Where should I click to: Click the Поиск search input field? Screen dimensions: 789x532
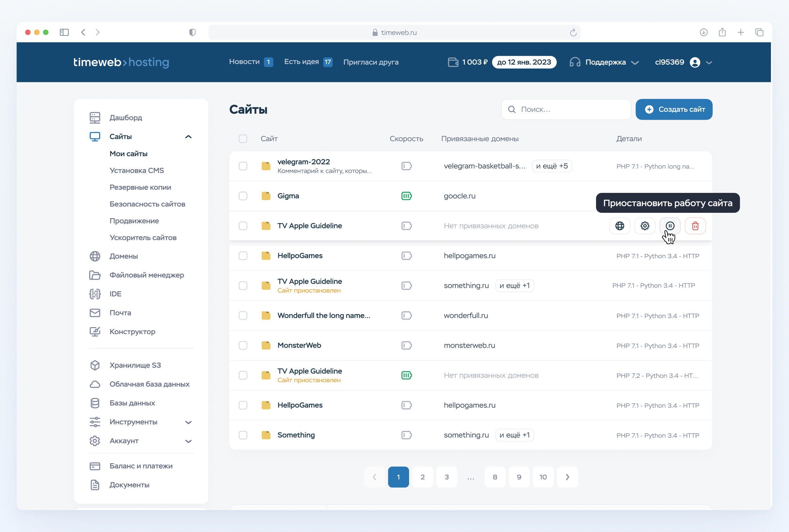[570, 109]
